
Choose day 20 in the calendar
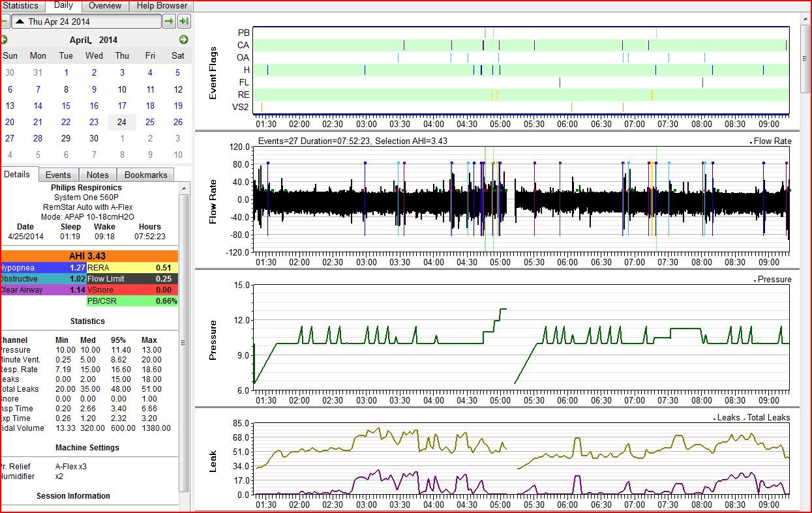[x=10, y=122]
